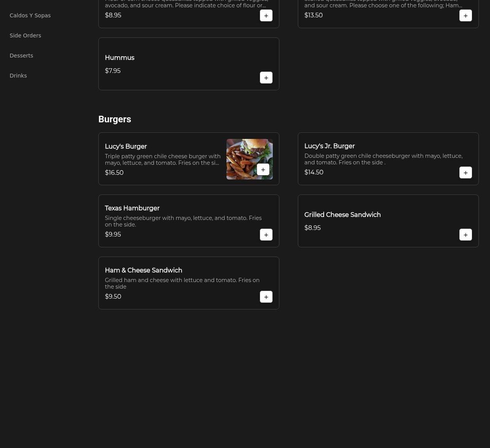Click the plus icon on Lucy's Burger photo
This screenshot has width=490, height=448.
[263, 169]
